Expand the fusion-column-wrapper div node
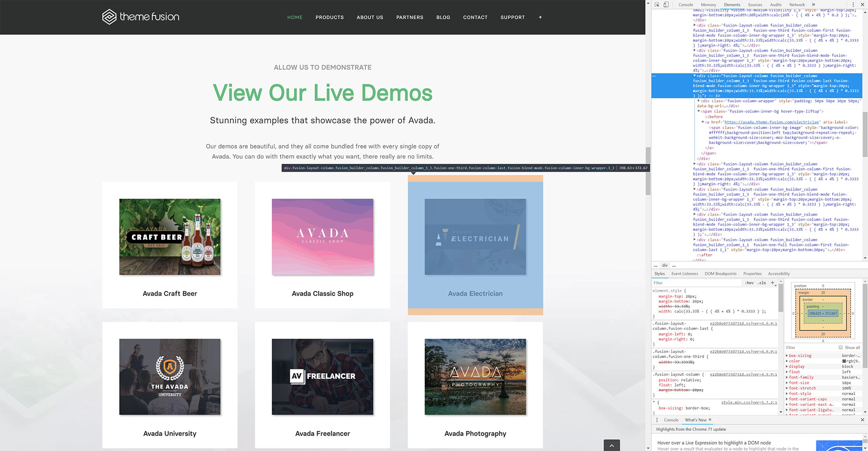This screenshot has width=868, height=451. [x=699, y=101]
